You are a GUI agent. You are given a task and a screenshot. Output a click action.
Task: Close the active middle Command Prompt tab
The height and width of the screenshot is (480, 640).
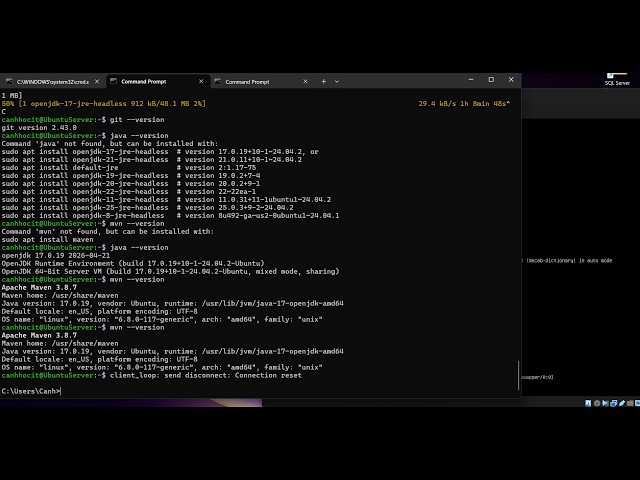(x=201, y=82)
